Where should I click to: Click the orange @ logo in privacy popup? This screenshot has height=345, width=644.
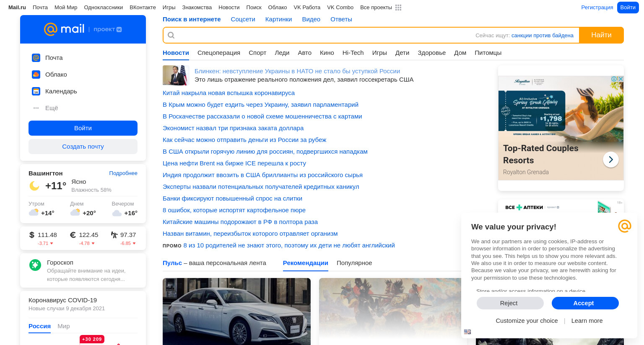pyautogui.click(x=625, y=226)
